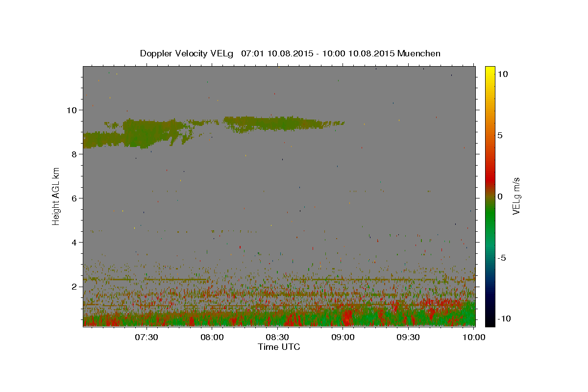
Task: Click the 'Muenchen' location in the title
Action: (419, 53)
